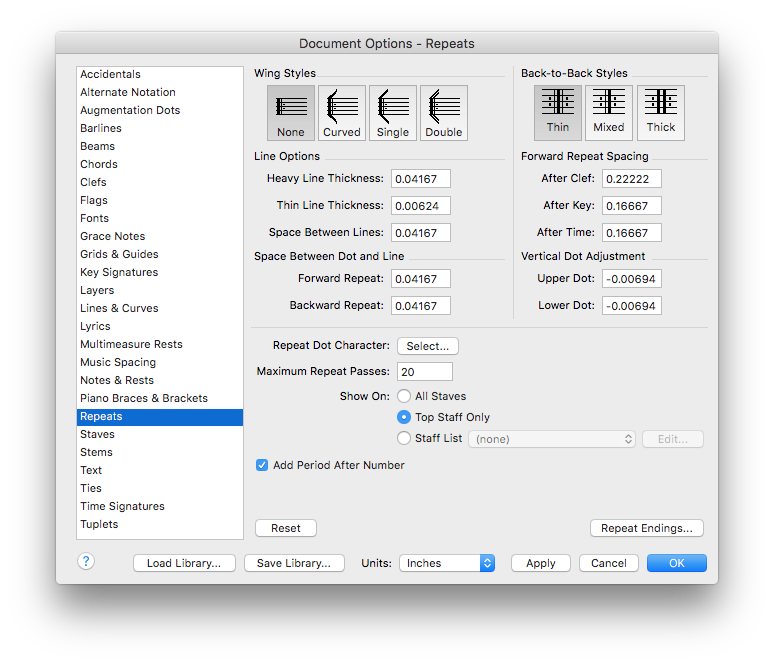This screenshot has height=664, width=774.
Task: Click Save Library... button
Action: click(294, 563)
